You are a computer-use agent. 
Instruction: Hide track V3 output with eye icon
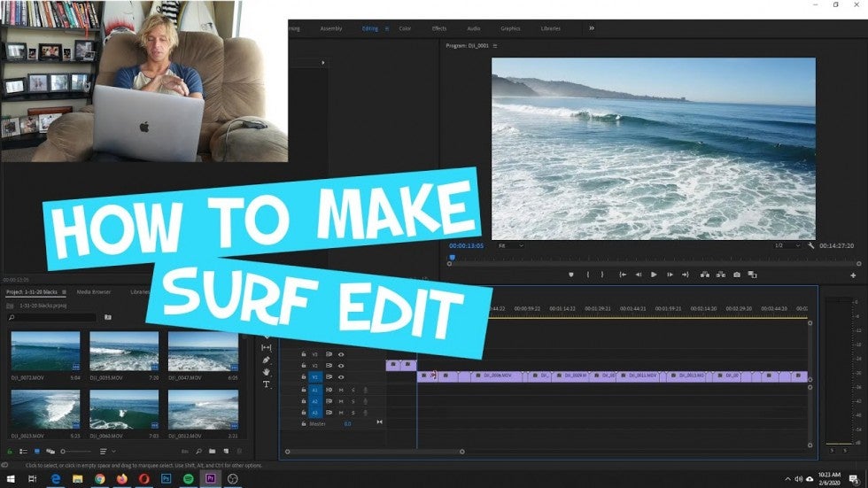tap(341, 354)
